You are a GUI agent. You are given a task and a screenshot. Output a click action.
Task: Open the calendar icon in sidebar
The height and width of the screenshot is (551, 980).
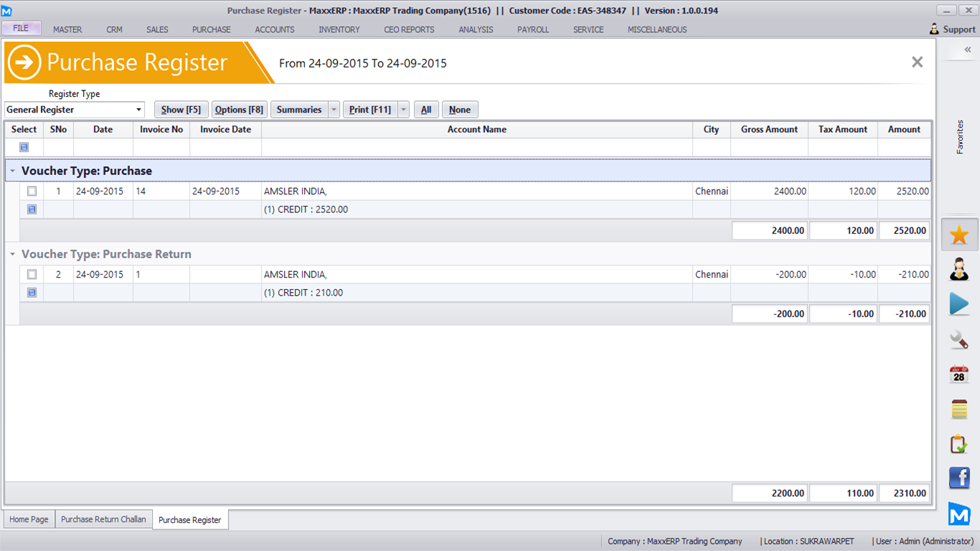pos(959,374)
